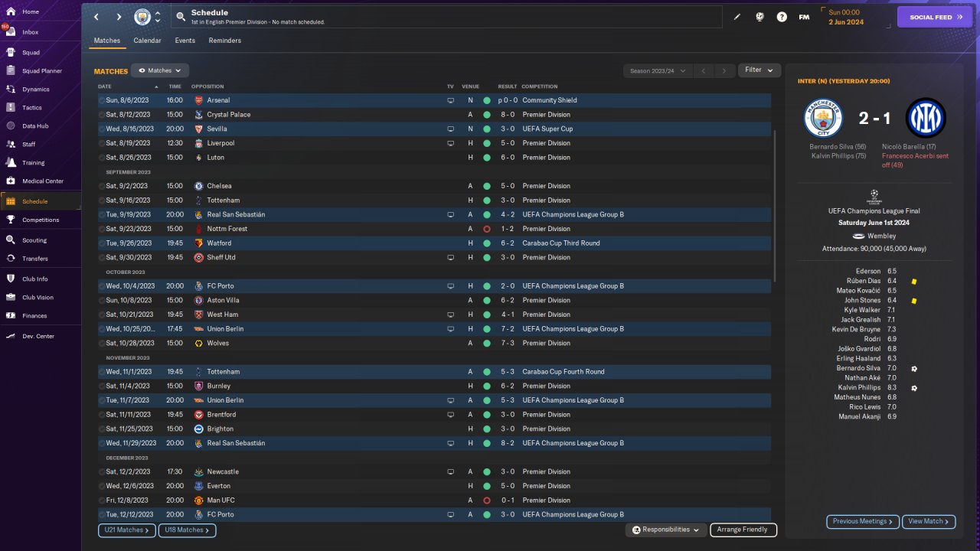Screen dimensions: 980x551
Task: Click View Match button
Action: pos(929,521)
